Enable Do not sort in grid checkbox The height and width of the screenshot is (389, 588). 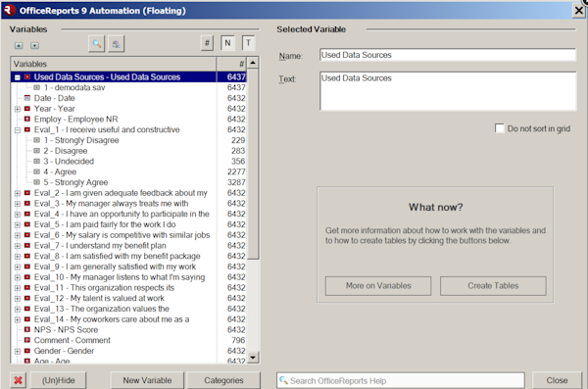click(x=500, y=128)
